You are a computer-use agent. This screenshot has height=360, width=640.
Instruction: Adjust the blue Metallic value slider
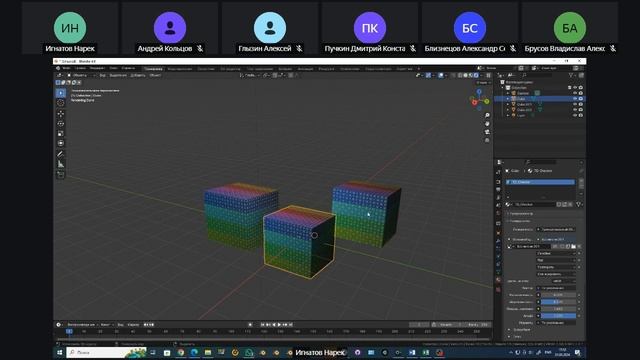[558, 302]
